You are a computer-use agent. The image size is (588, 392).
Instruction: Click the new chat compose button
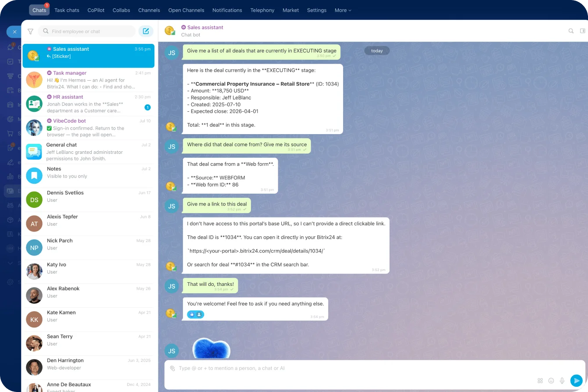(146, 31)
